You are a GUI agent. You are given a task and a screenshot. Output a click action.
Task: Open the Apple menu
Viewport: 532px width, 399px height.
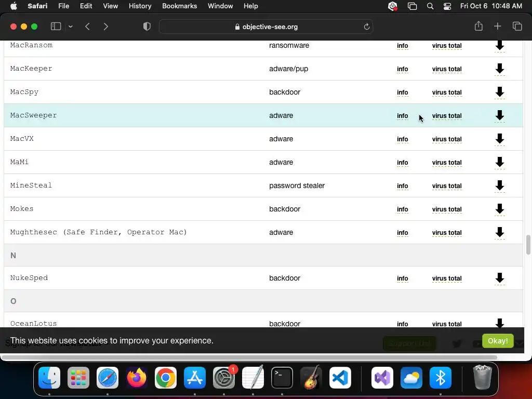click(x=14, y=6)
